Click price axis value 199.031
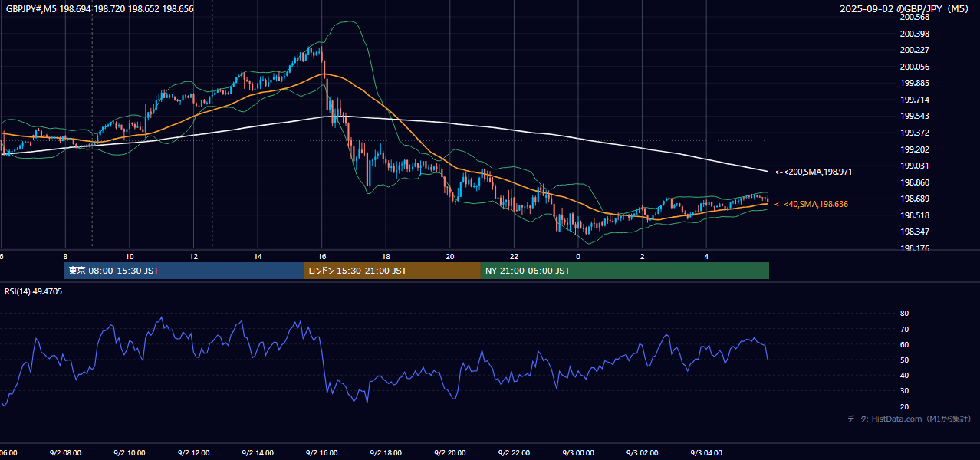This screenshot has width=980, height=460. coord(915,166)
